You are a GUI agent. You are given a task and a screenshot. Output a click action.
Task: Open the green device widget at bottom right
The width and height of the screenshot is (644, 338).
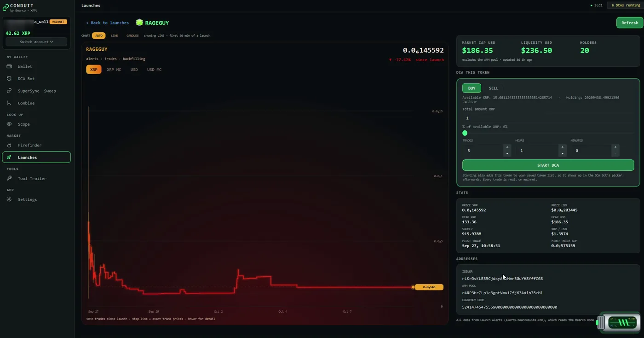(619, 322)
